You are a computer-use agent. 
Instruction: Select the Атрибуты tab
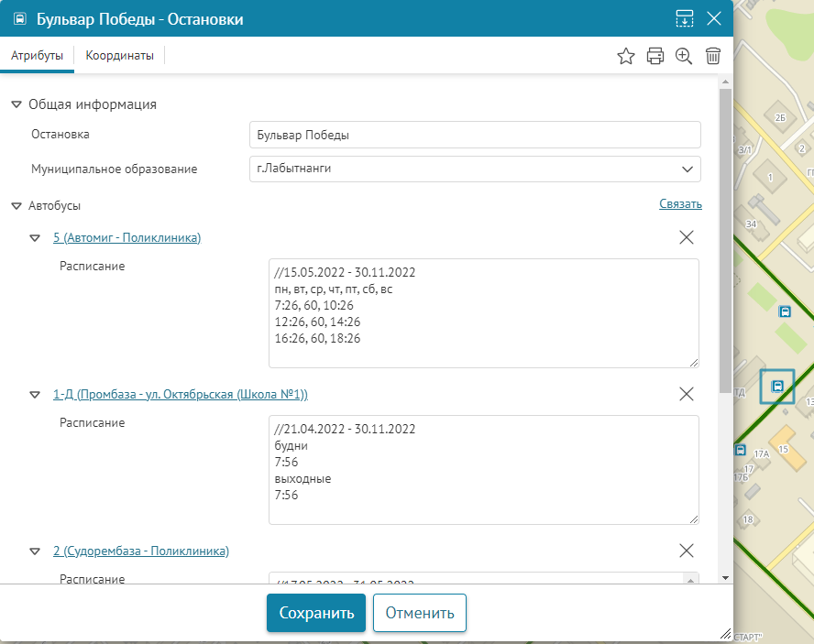tap(37, 56)
